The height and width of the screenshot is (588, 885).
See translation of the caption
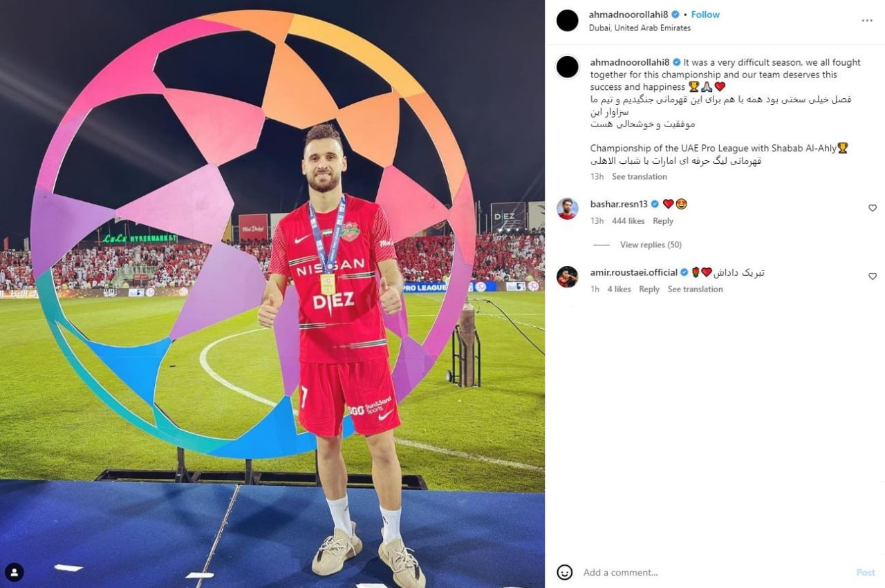point(640,177)
